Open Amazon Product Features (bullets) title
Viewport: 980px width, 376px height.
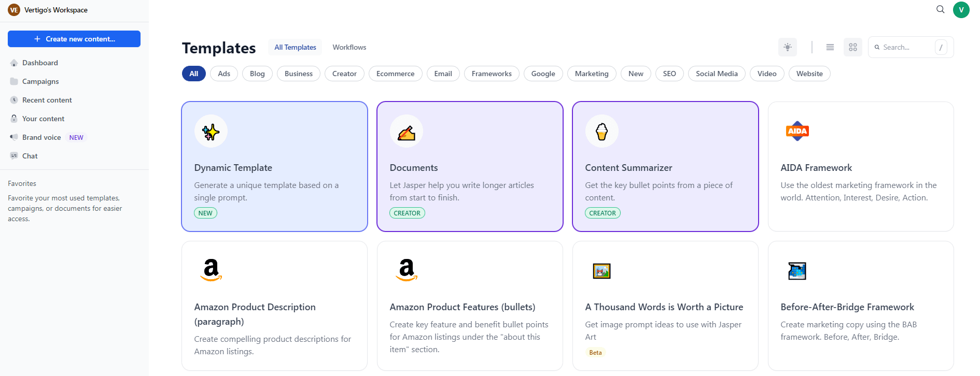click(x=463, y=307)
